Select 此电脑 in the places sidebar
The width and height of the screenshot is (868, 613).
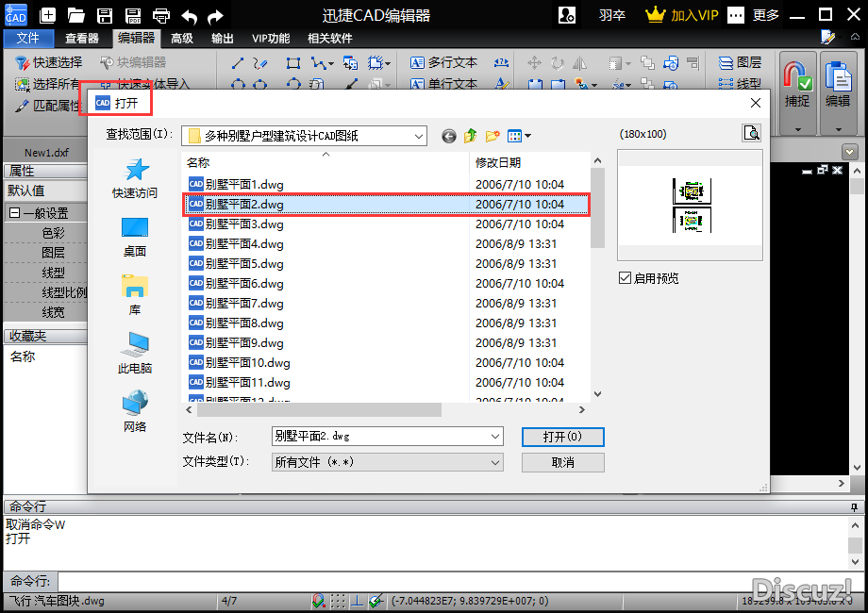[135, 354]
